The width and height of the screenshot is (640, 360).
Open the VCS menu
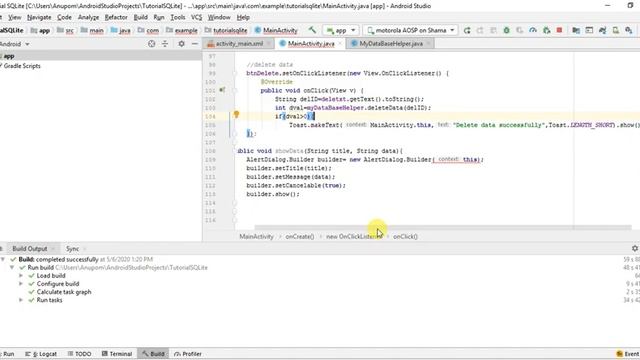(x=196, y=17)
